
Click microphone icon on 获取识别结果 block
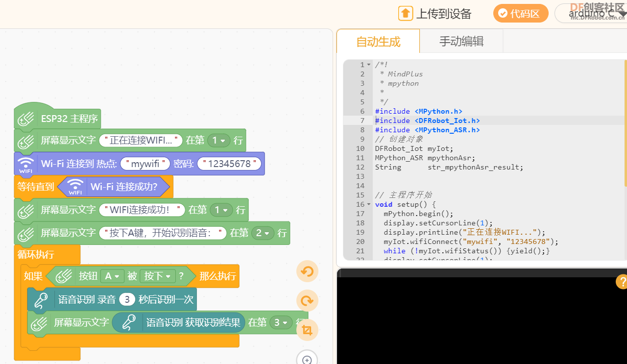click(x=129, y=322)
